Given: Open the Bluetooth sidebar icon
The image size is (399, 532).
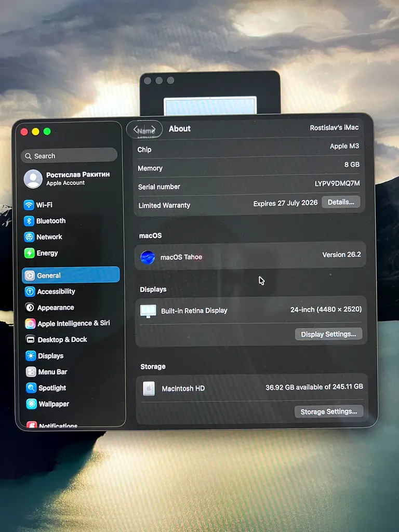Looking at the screenshot, I should 29,221.
